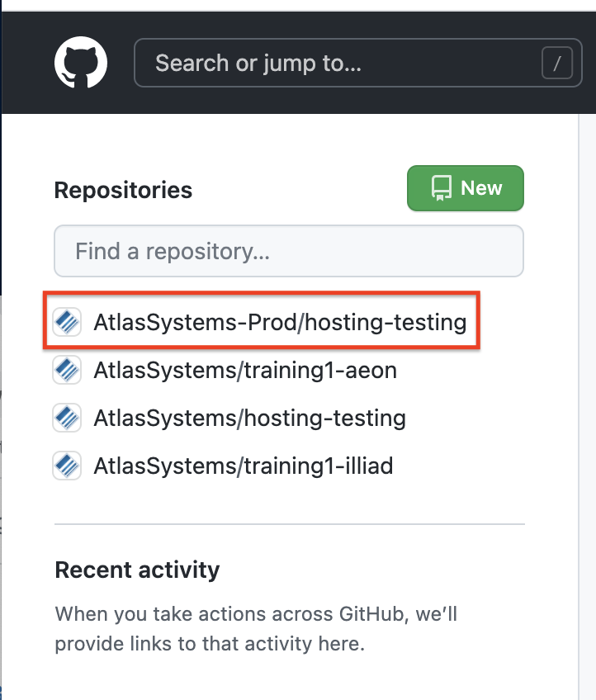The height and width of the screenshot is (700, 596).
Task: Click empty dark header area left of logo
Action: 25,63
